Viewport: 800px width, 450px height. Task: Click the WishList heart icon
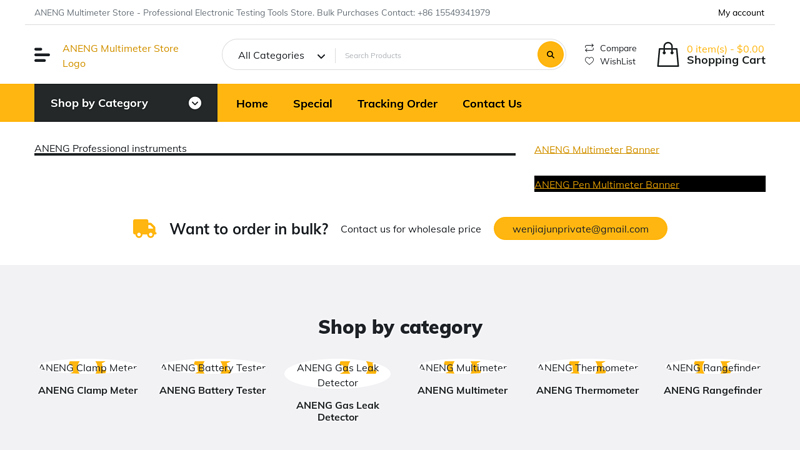click(x=589, y=62)
